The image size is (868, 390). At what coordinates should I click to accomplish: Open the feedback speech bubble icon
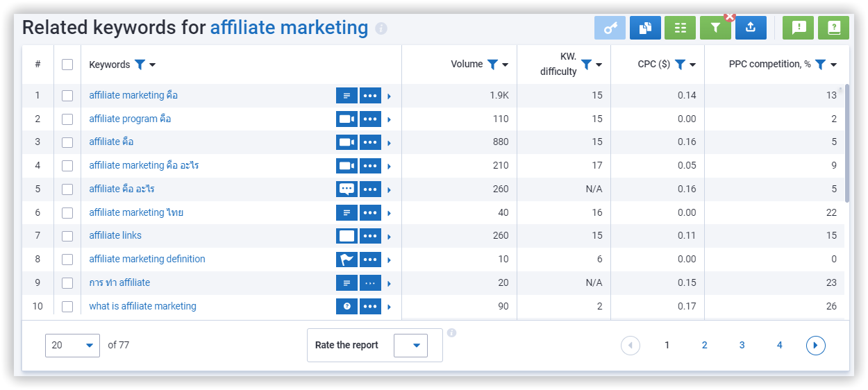tap(799, 28)
